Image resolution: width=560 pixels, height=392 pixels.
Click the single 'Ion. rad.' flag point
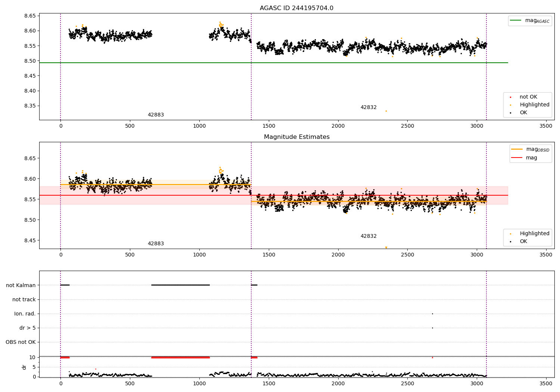[x=432, y=314]
